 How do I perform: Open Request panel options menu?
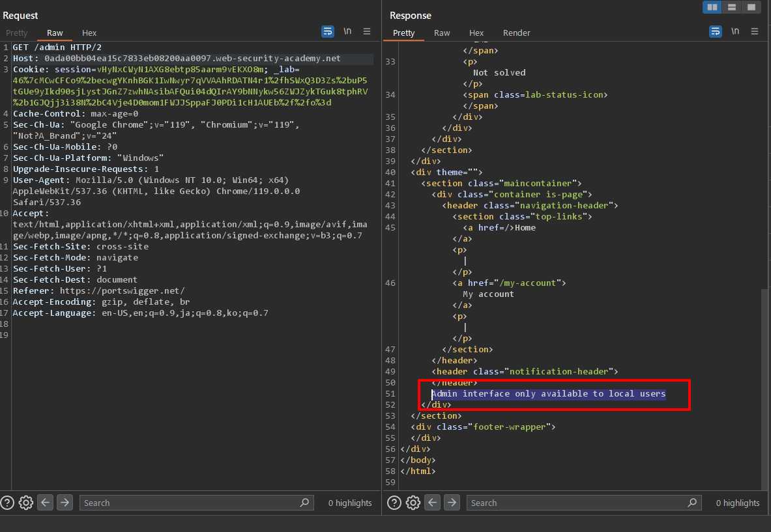(367, 31)
